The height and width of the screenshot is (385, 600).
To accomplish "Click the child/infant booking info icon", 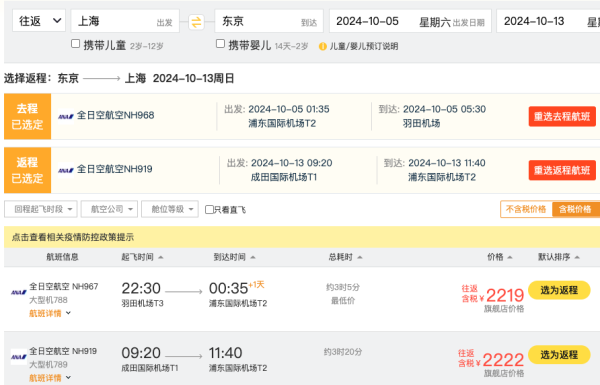I will point(323,46).
